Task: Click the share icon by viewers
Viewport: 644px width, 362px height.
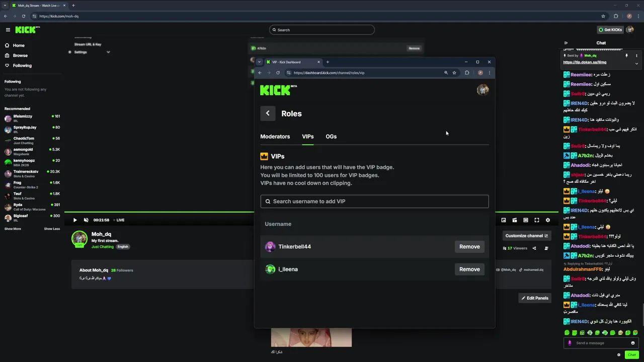Action: click(534, 248)
